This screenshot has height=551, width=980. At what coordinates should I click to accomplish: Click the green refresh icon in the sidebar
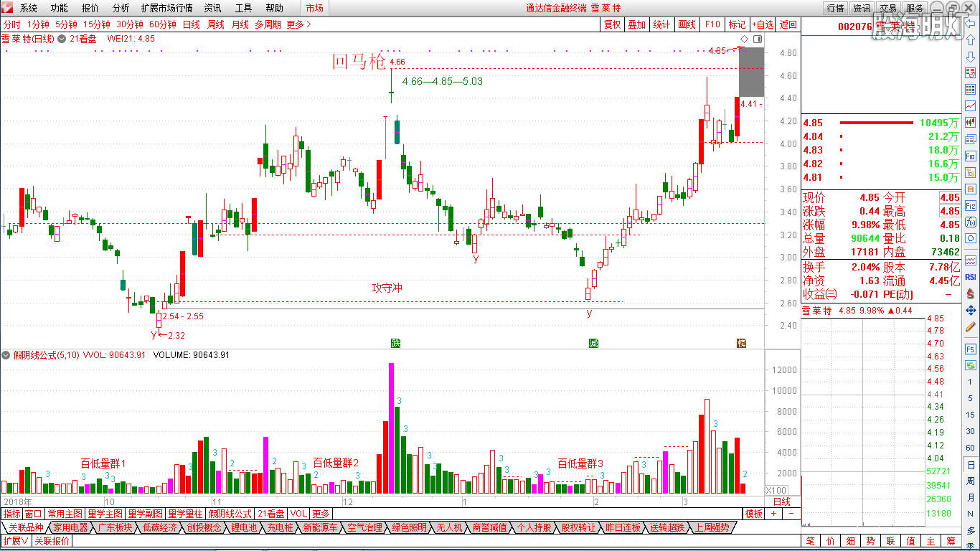pos(971,365)
